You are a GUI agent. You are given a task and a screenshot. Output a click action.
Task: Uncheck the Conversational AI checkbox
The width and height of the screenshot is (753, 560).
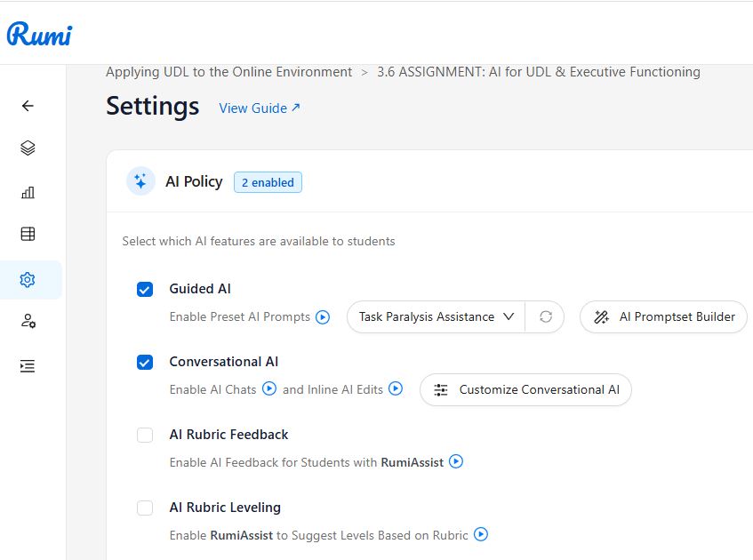pos(145,362)
